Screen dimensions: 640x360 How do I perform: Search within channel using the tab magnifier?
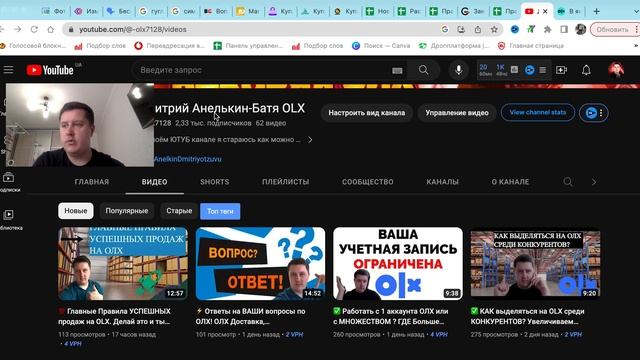tap(568, 182)
